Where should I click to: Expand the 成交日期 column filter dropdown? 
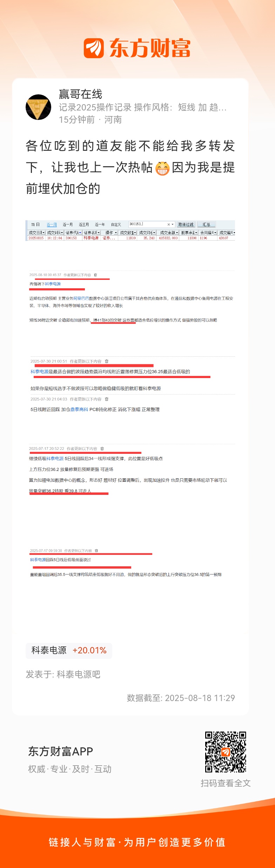43,233
